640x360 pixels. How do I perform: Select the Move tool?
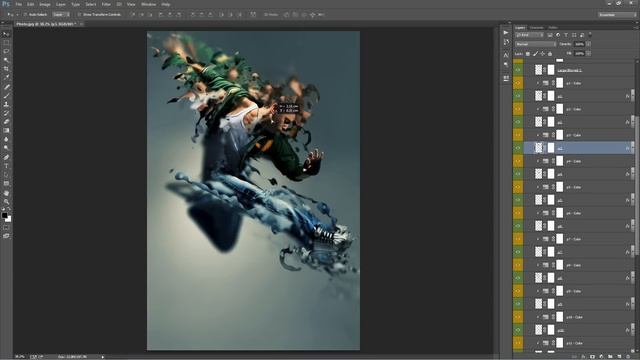click(x=6, y=34)
